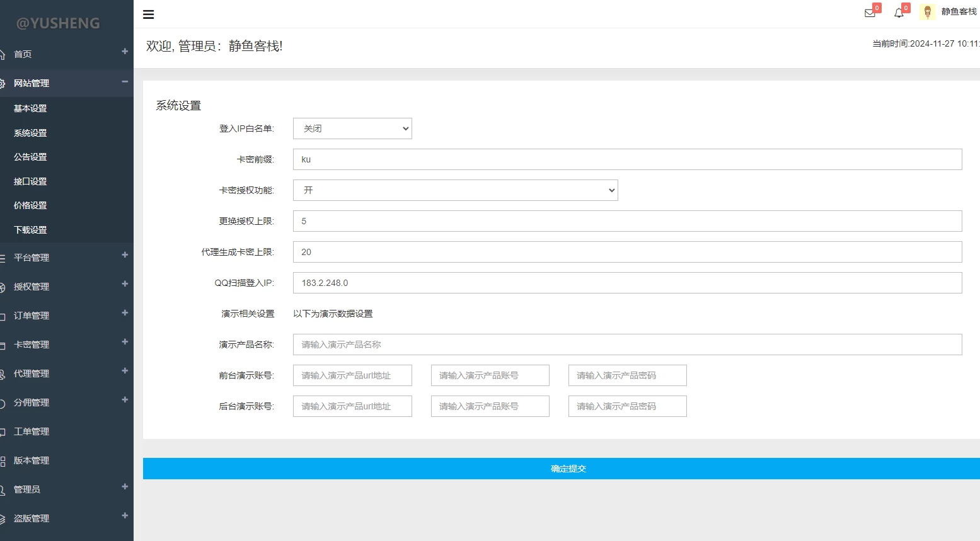Click the icon beside 版本管理

[3, 461]
